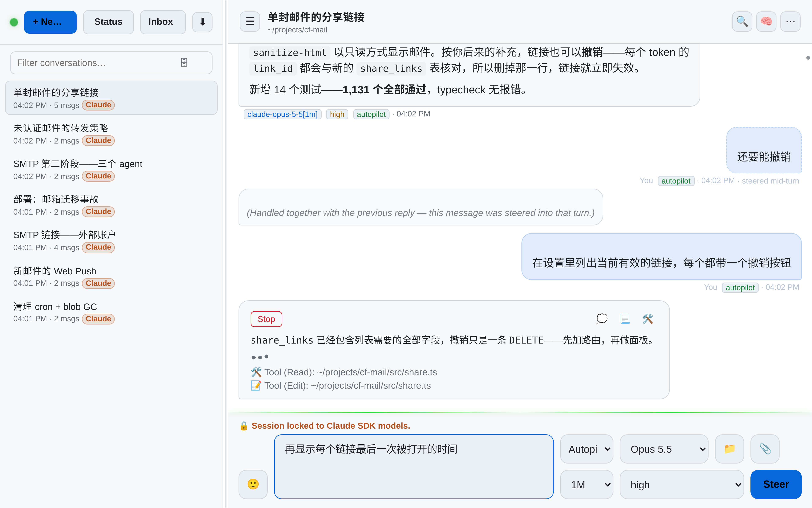Click the tools icon beside Stop row
Screen dimensions: 812x508
pyautogui.click(x=647, y=319)
